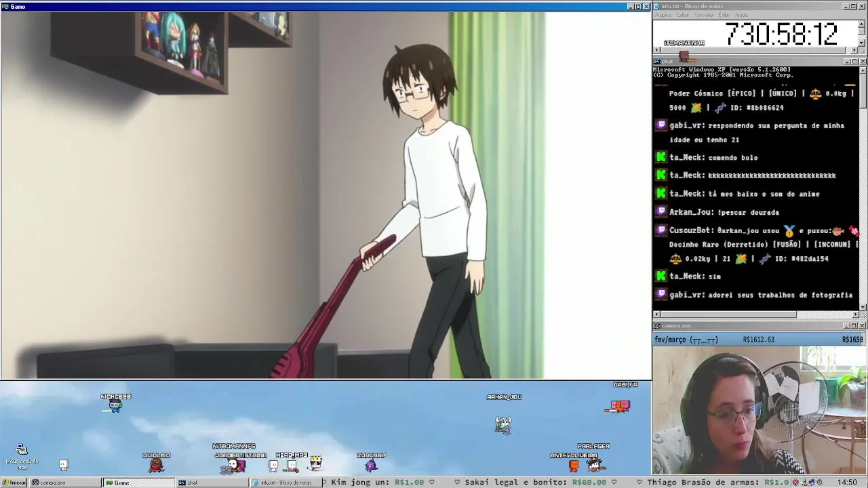Open the Exibir menu in Bloco de notas
This screenshot has width=868, height=488.
724,15
